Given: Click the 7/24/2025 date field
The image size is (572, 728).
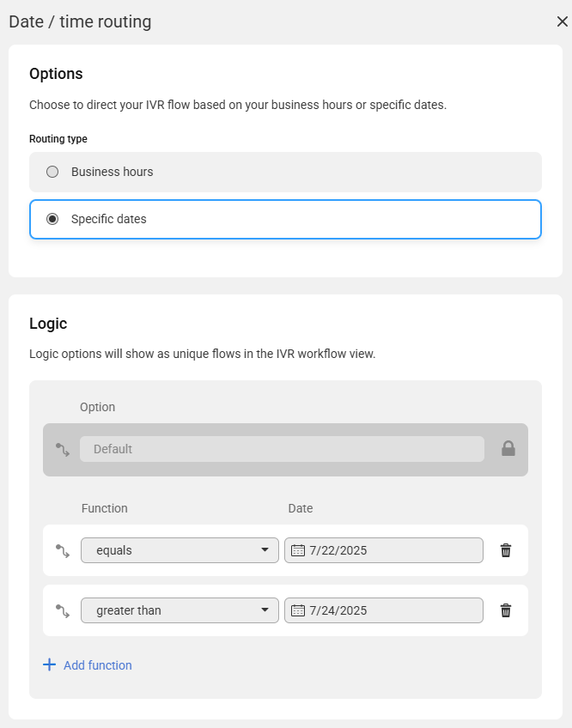Looking at the screenshot, I should coord(384,610).
